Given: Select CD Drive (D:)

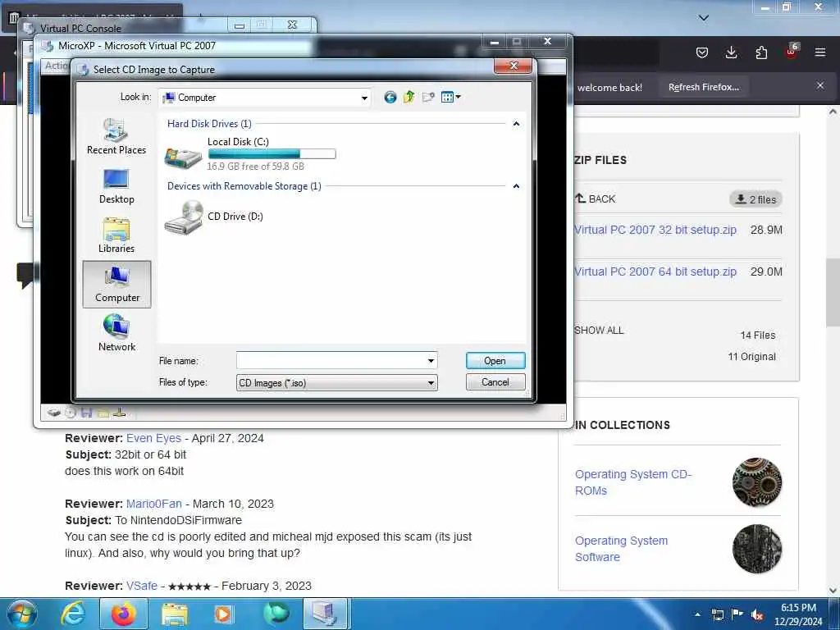Looking at the screenshot, I should coord(214,217).
